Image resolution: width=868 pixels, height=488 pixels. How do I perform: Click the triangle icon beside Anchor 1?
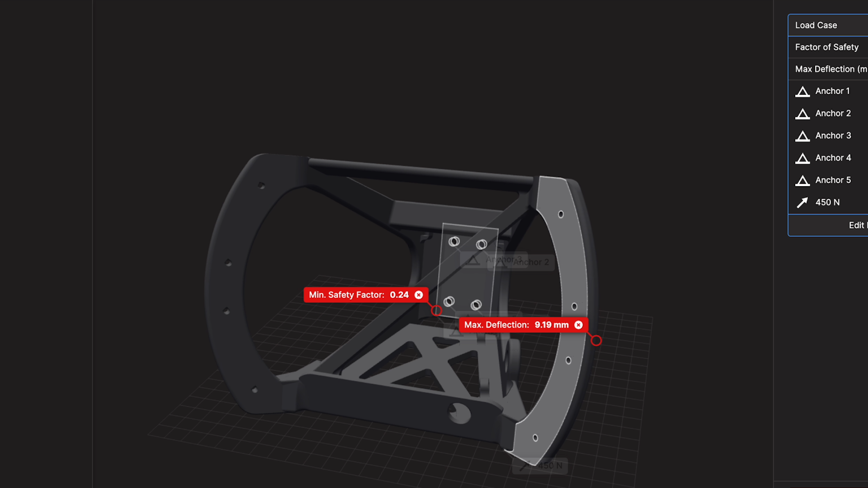(x=802, y=92)
